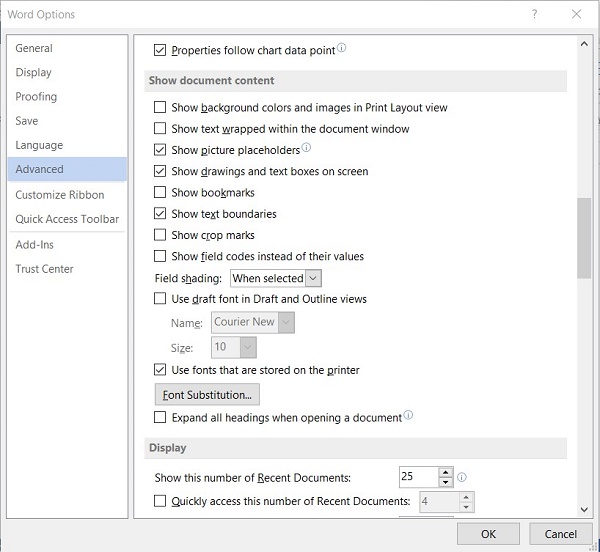The width and height of the screenshot is (600, 552).
Task: Switch to the Add-Ins category
Action: pos(67,244)
